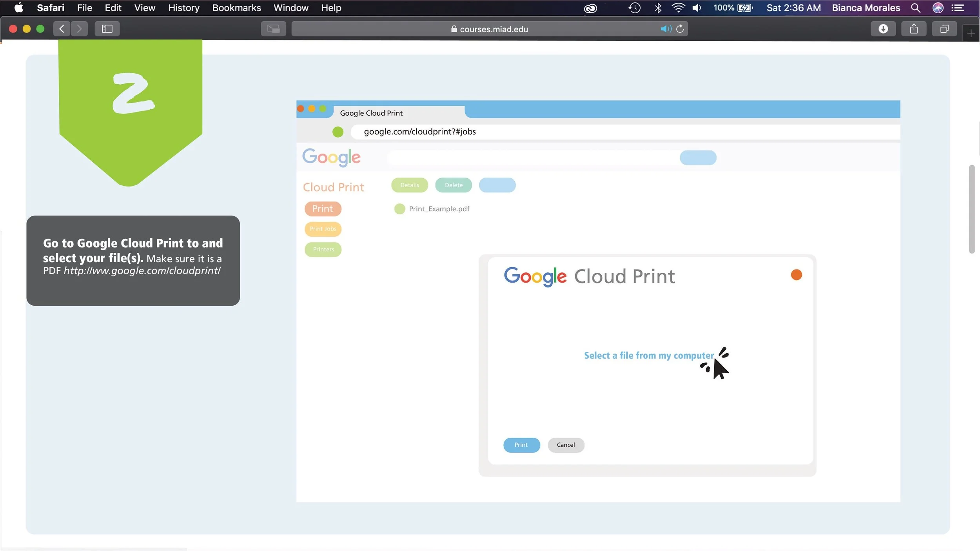Click the courses.miad.edu address field

coord(489,29)
